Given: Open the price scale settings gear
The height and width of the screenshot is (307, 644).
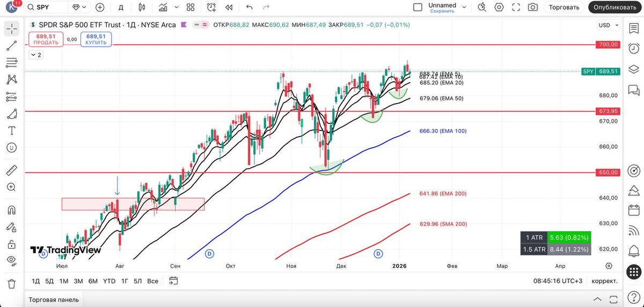Looking at the screenshot, I should pyautogui.click(x=609, y=266).
